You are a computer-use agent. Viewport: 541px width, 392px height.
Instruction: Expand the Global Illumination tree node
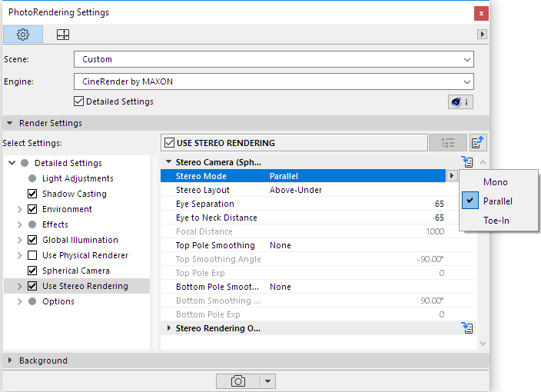[19, 240]
